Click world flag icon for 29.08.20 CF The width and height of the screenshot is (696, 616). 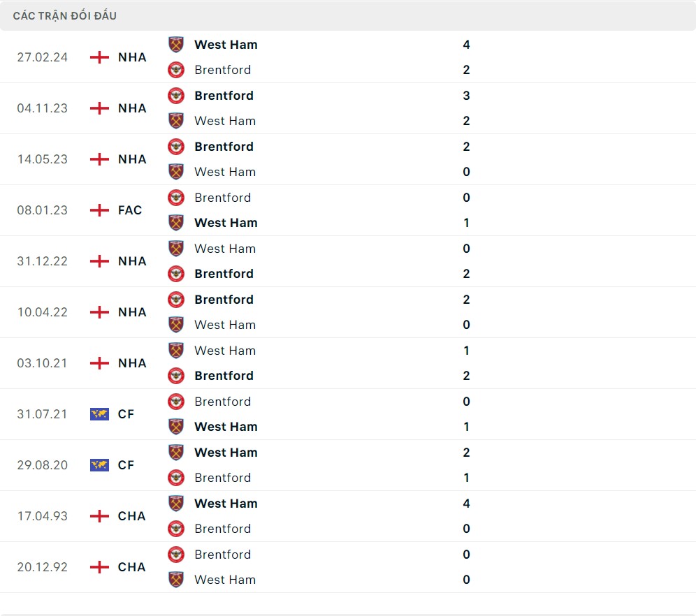[x=100, y=465]
